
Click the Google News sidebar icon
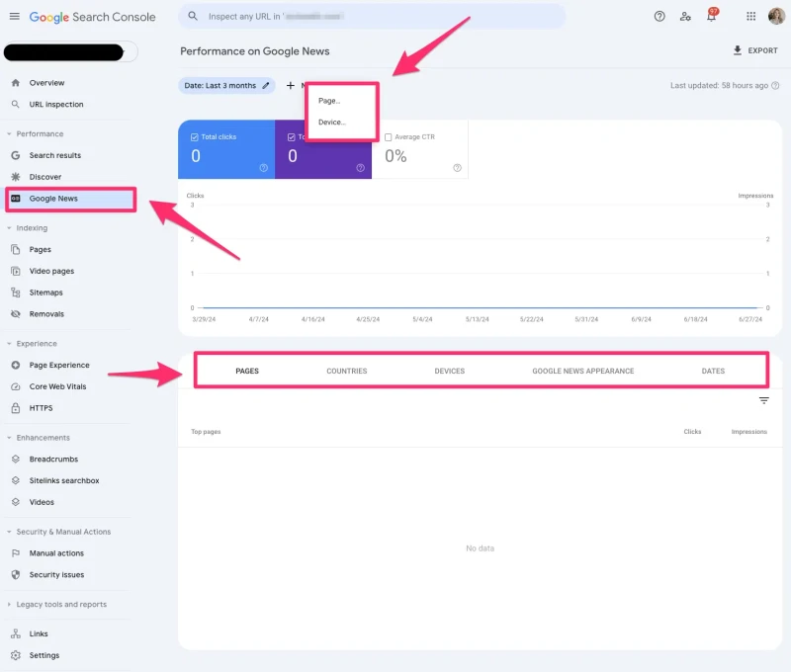tap(16, 199)
